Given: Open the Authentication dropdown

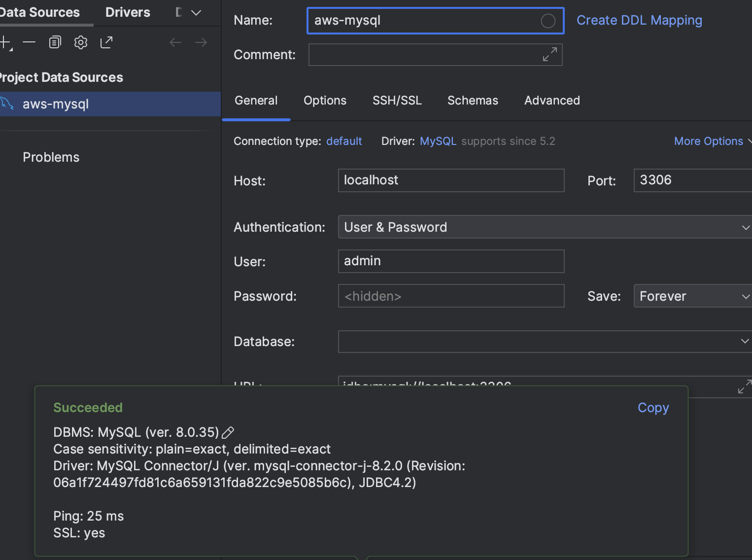Looking at the screenshot, I should tap(545, 227).
